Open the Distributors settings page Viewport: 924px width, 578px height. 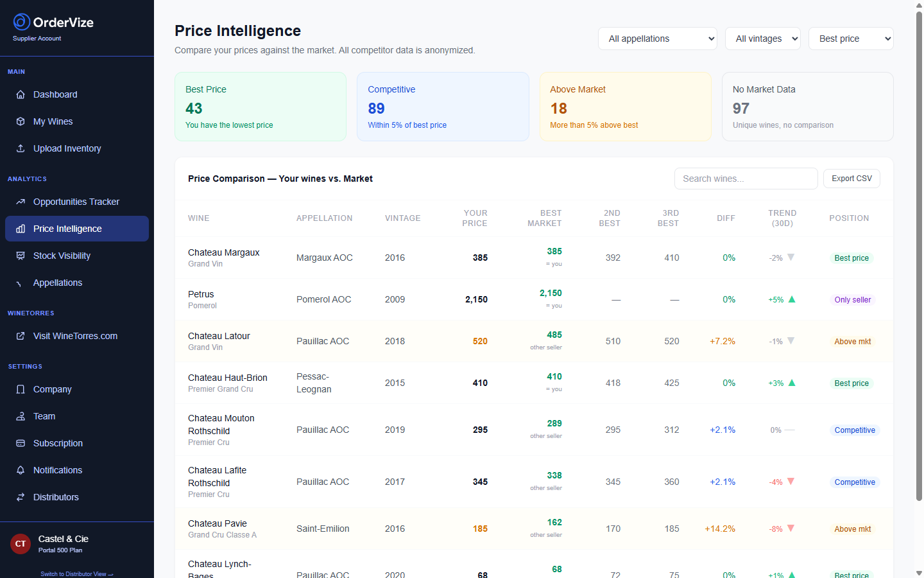(77, 497)
